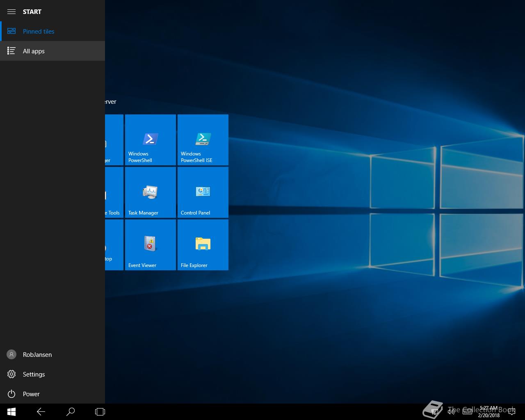Switch to Pinned tiles view
525x420 pixels.
coord(52,31)
